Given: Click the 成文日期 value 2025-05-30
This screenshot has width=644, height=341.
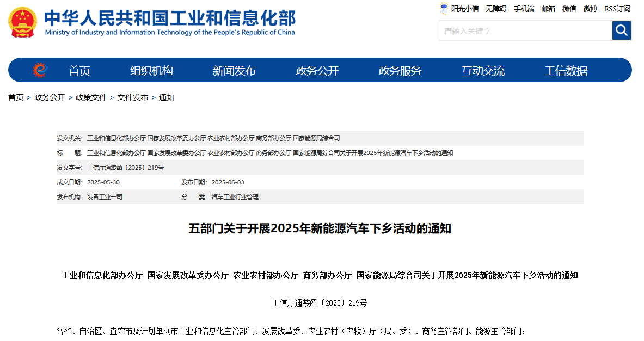Looking at the screenshot, I should [103, 182].
